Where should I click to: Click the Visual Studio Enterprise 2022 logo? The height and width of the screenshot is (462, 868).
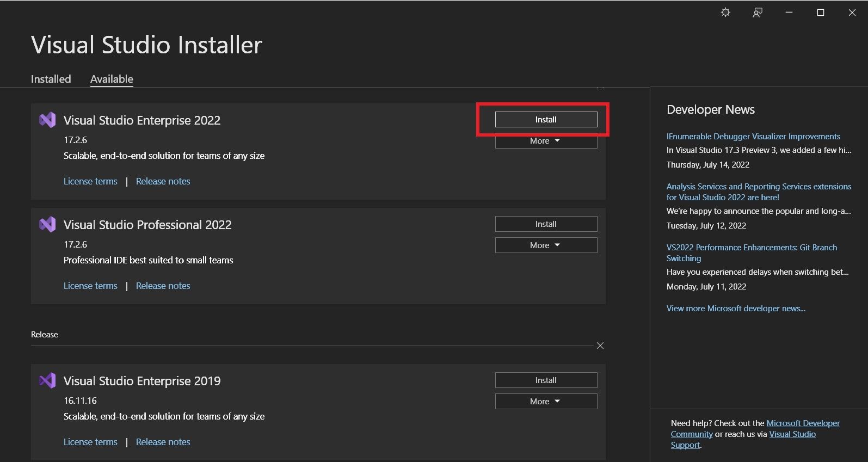(x=48, y=120)
